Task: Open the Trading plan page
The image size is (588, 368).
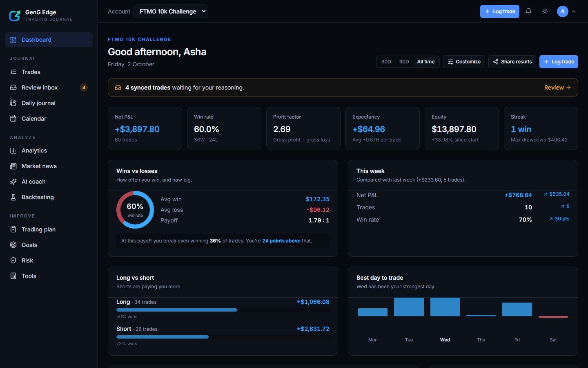Action: click(x=49, y=229)
